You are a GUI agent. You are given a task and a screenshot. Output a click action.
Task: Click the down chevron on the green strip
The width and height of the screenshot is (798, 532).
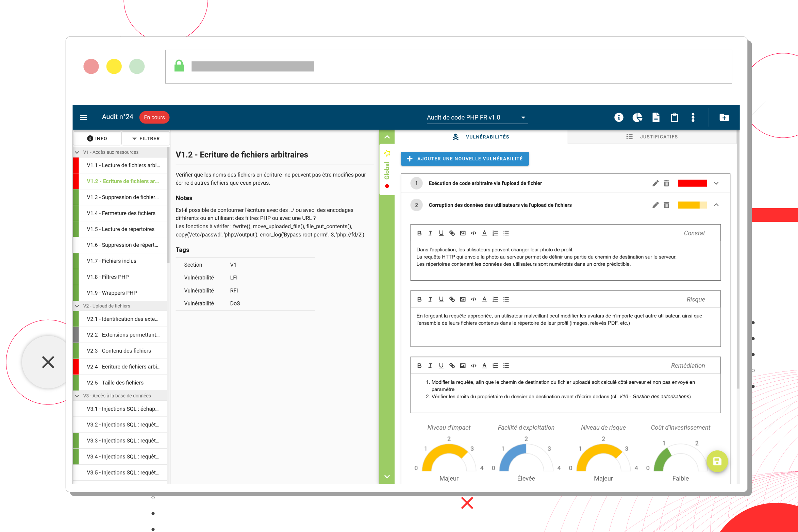pyautogui.click(x=387, y=477)
